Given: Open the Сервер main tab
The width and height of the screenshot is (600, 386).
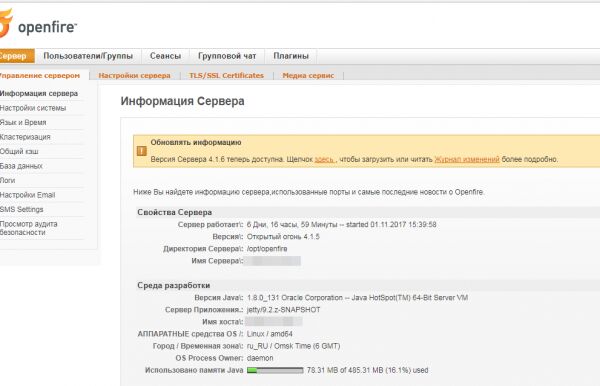Looking at the screenshot, I should click(x=17, y=56).
